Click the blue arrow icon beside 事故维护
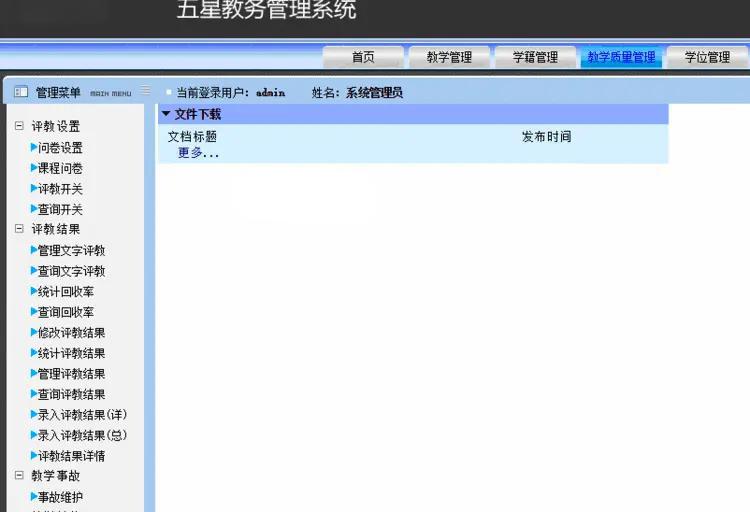The image size is (750, 512). pyautogui.click(x=34, y=497)
